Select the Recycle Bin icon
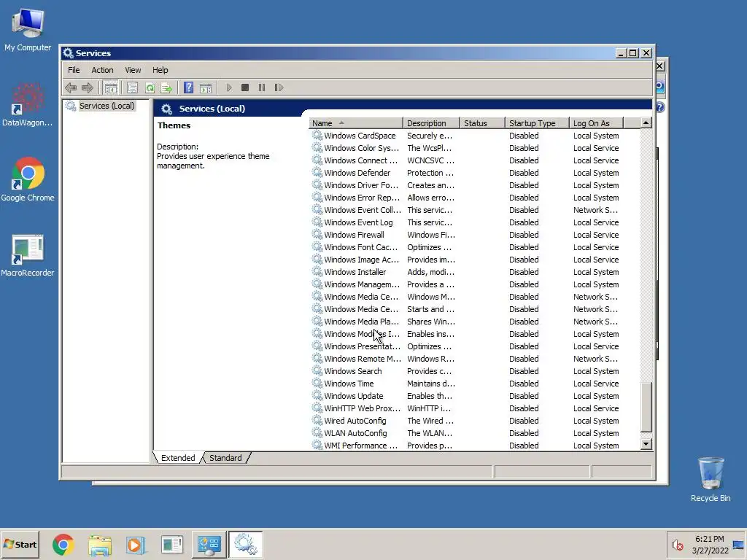Screen dimensions: 747x560 point(711,480)
